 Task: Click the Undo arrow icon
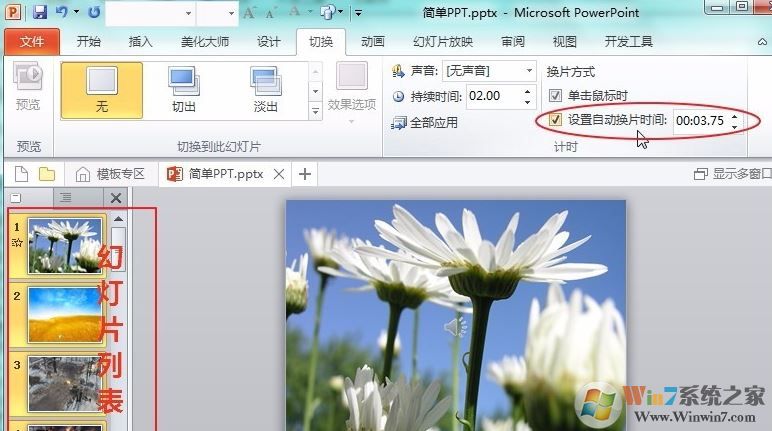pos(62,11)
